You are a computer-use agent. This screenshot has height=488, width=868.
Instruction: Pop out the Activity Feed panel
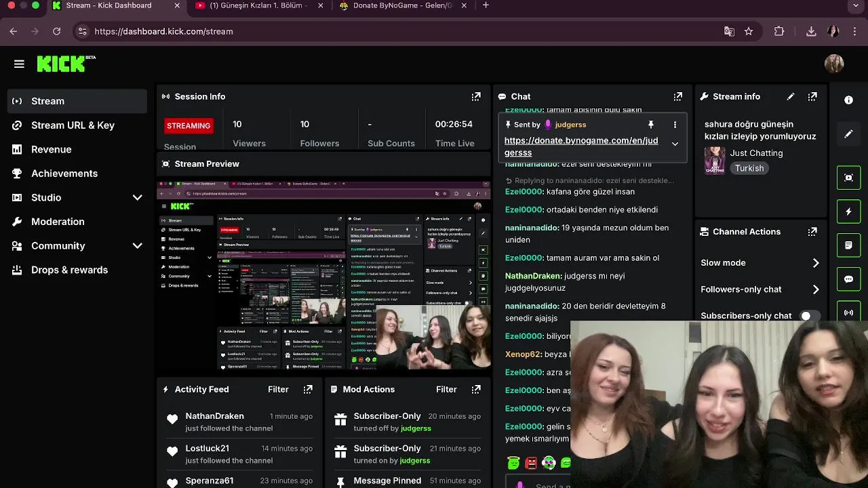pos(308,390)
